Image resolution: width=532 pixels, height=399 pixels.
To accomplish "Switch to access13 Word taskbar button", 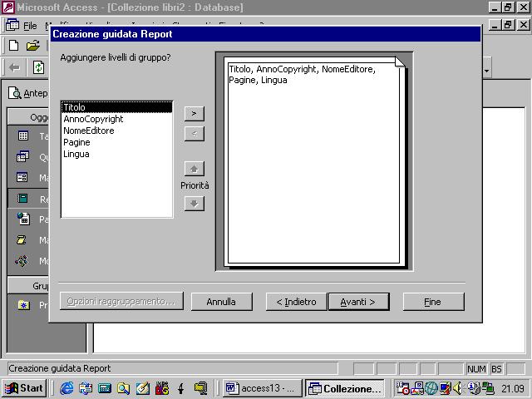I will pos(263,388).
